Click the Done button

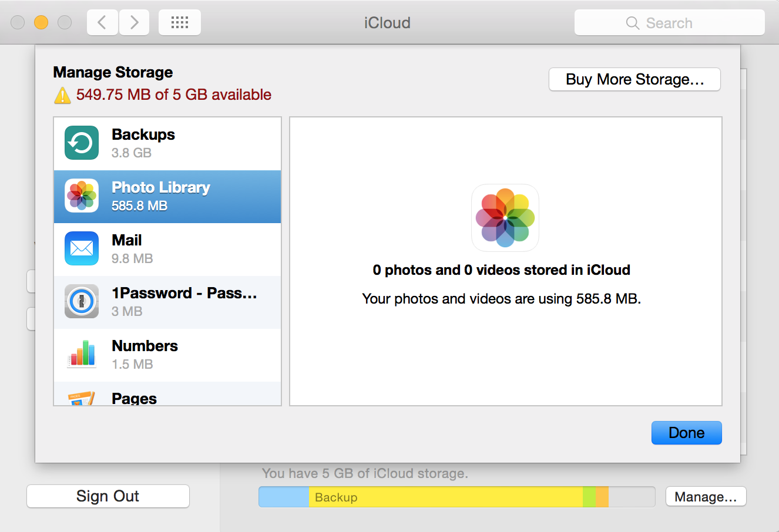click(686, 433)
